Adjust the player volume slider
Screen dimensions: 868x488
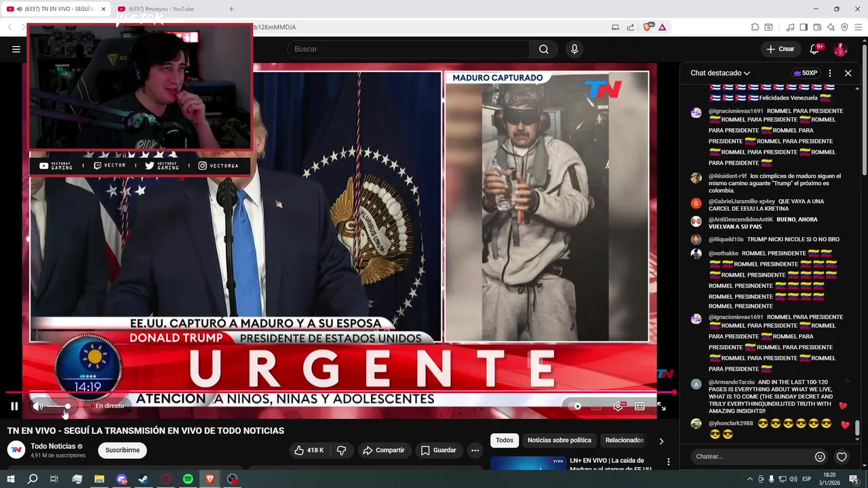pyautogui.click(x=58, y=406)
